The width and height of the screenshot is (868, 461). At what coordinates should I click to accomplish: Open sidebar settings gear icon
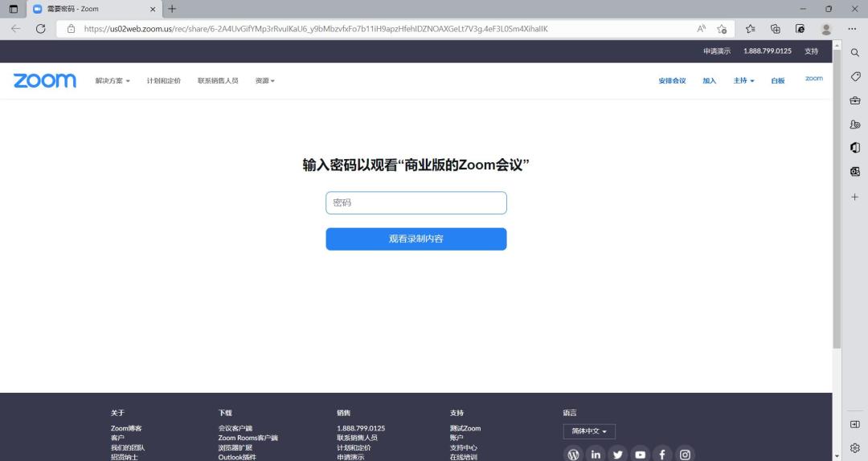click(x=854, y=447)
